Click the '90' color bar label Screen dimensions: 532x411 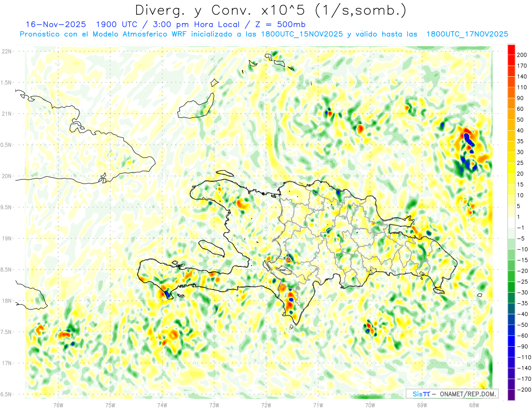pos(521,98)
